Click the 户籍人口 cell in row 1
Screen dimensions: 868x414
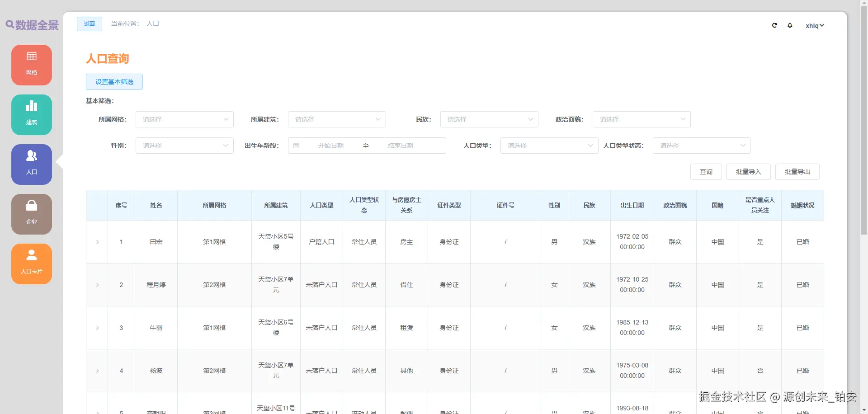click(x=321, y=242)
